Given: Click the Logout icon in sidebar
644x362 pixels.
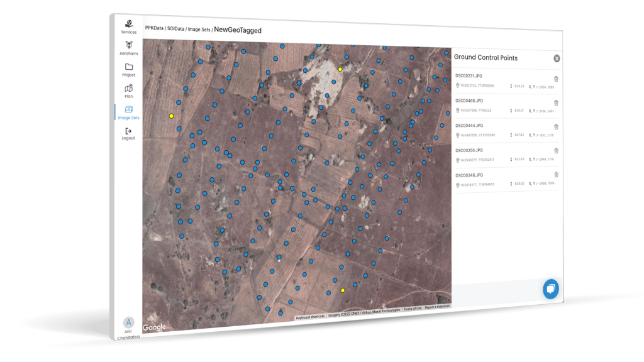Looking at the screenshot, I should (128, 133).
